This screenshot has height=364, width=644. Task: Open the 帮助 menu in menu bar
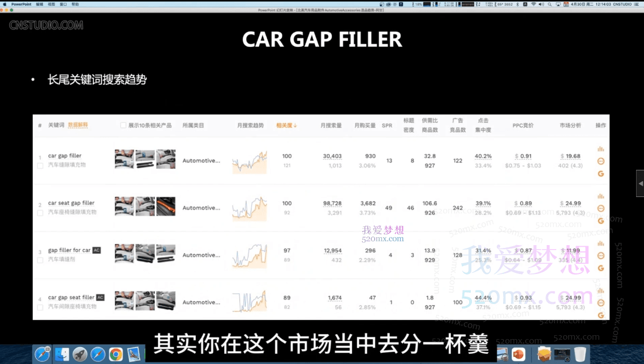tap(75, 4)
